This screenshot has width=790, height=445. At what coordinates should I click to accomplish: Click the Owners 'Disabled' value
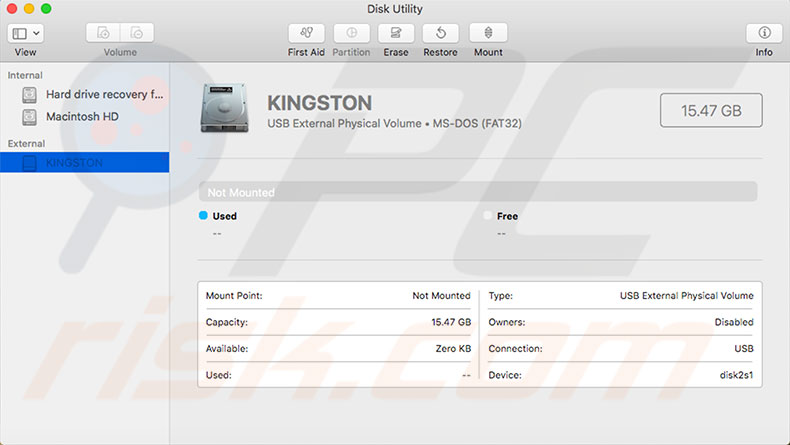pos(734,322)
